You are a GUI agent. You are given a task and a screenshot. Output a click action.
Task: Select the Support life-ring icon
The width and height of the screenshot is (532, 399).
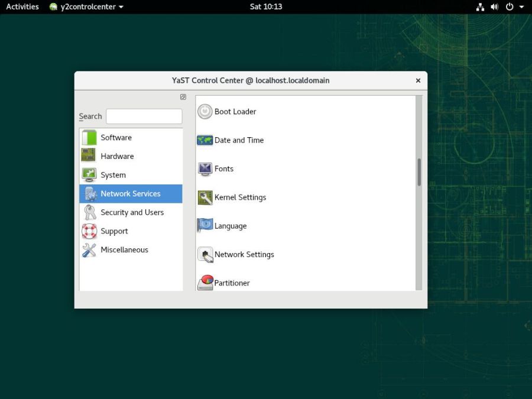point(89,231)
